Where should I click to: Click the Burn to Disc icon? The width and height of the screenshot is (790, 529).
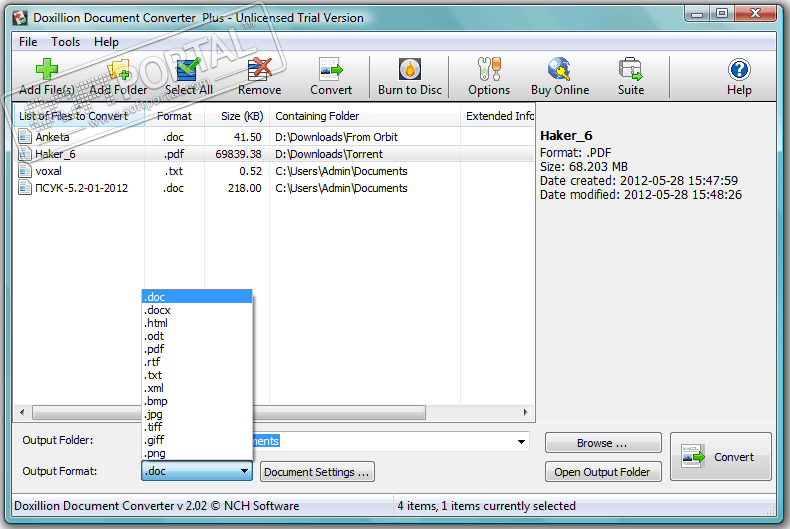click(x=410, y=69)
